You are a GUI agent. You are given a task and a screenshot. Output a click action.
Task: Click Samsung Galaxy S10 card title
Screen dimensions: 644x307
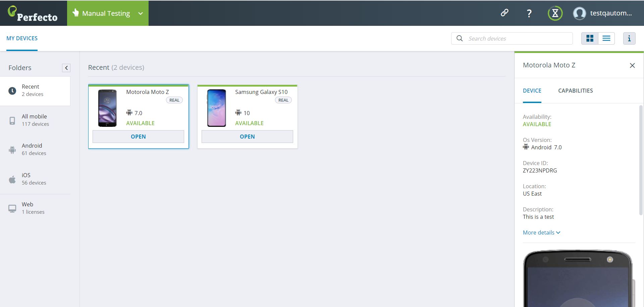[x=261, y=92]
